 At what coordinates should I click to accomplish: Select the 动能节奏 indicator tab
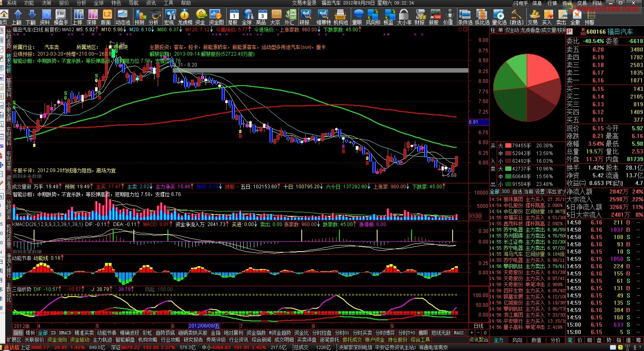[107, 333]
